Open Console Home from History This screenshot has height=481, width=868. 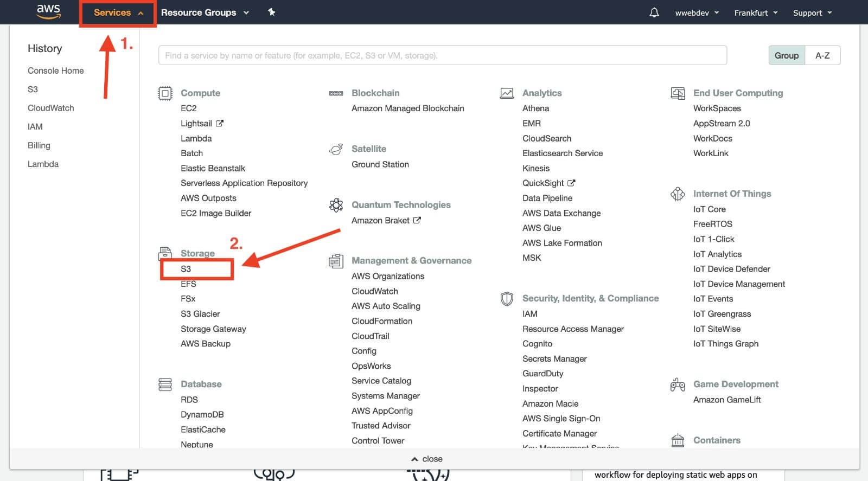click(56, 70)
